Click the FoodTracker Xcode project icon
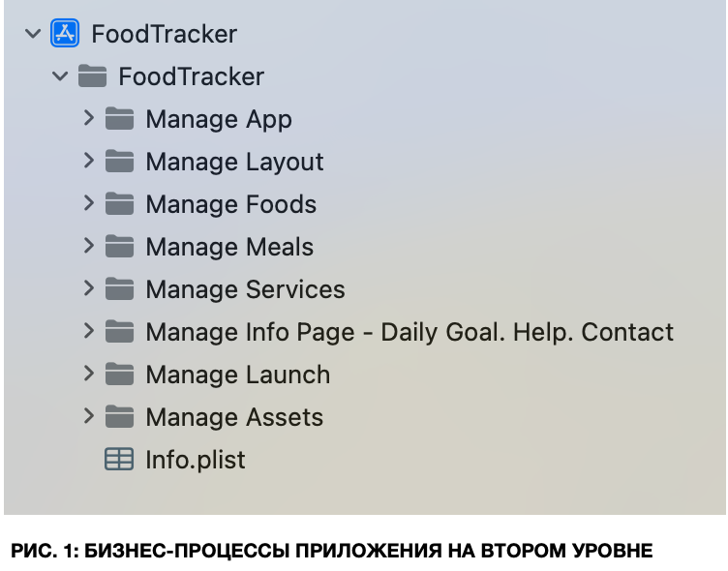Viewport: 728px width, 571px height. (x=65, y=34)
